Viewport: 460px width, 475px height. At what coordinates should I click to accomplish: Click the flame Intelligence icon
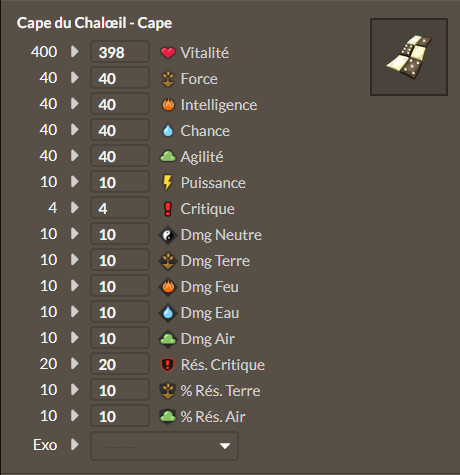[x=168, y=105]
